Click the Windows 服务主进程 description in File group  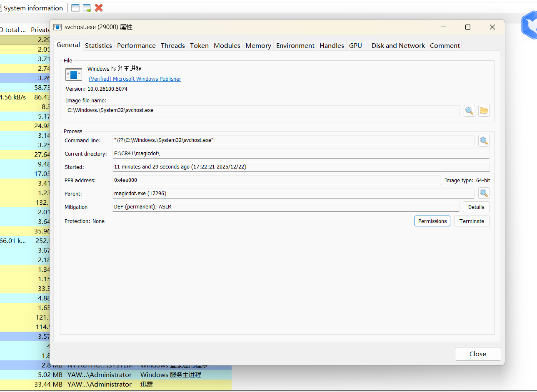(x=115, y=69)
